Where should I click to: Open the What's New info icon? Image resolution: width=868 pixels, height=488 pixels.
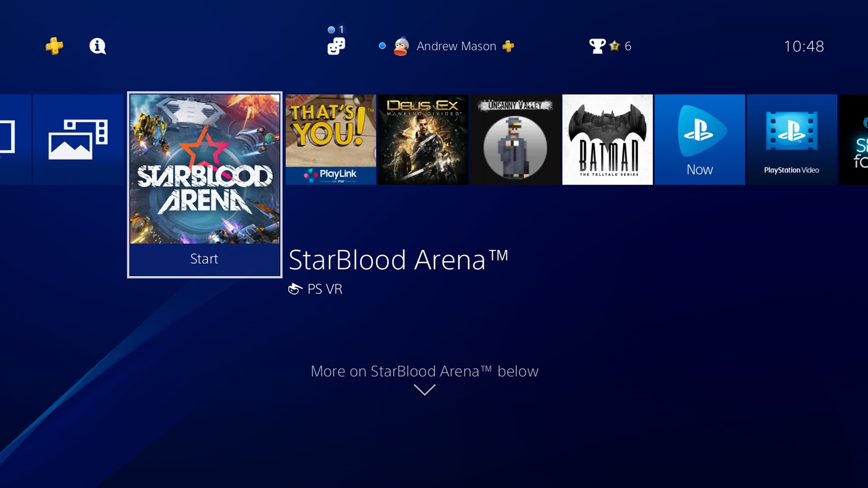pos(97,46)
